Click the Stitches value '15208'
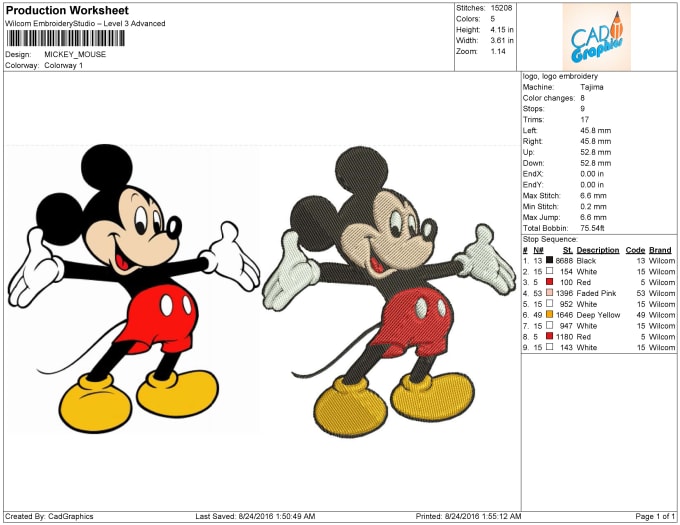The height and width of the screenshot is (525, 680). 501,8
